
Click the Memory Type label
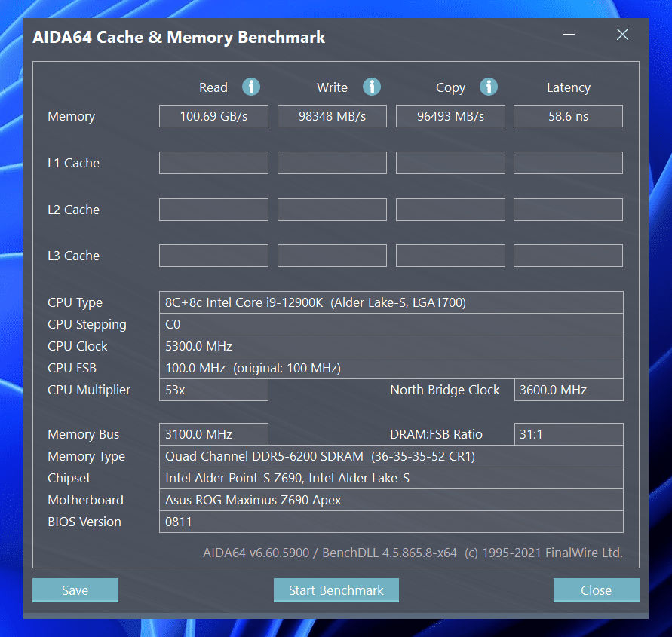coord(86,457)
